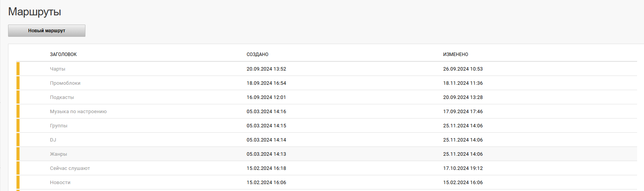This screenshot has height=191, width=644.
Task: Click the created date 20.09.2024 13:52
Action: point(266,69)
